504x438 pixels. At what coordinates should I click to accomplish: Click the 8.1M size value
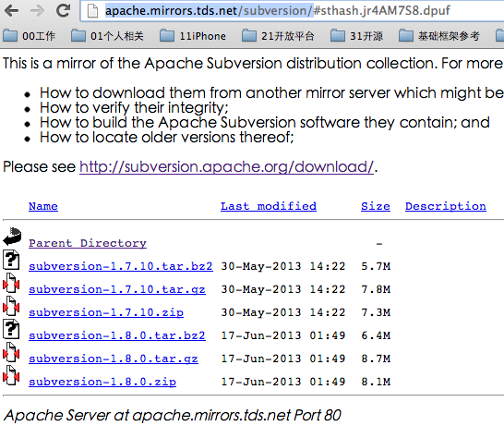point(376,382)
